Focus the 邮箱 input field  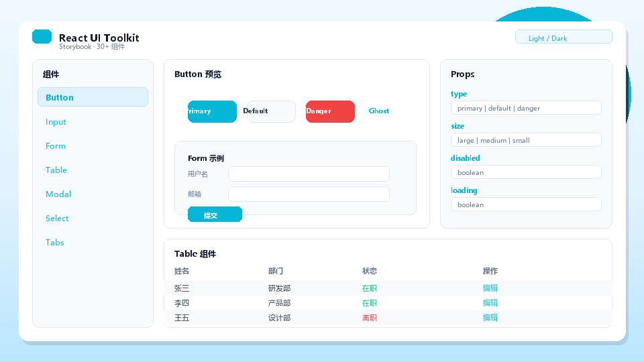pyautogui.click(x=309, y=194)
